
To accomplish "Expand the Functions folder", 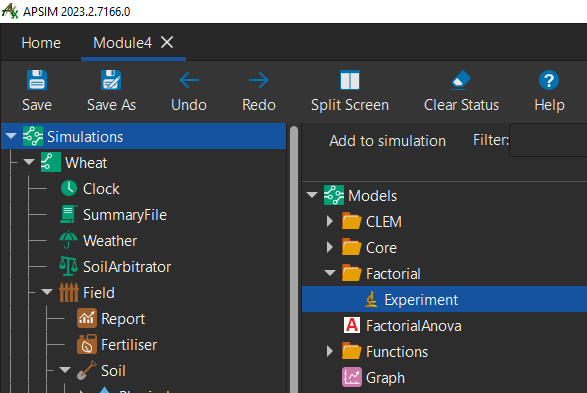I will (x=330, y=351).
